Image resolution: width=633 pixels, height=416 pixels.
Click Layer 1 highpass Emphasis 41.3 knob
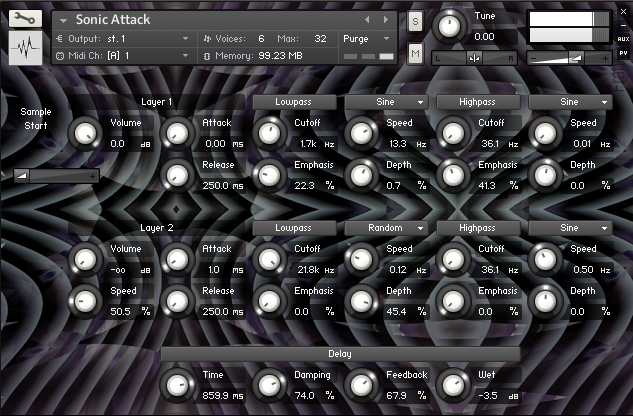pyautogui.click(x=453, y=176)
